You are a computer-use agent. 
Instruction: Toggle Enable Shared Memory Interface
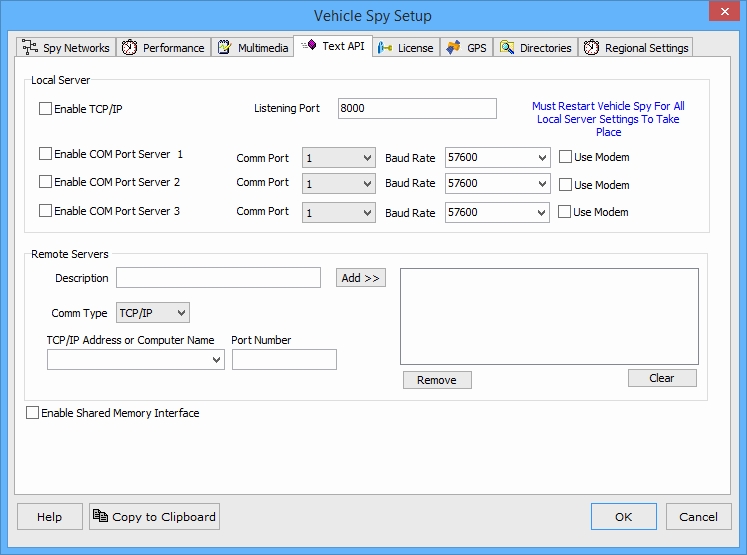pos(33,413)
